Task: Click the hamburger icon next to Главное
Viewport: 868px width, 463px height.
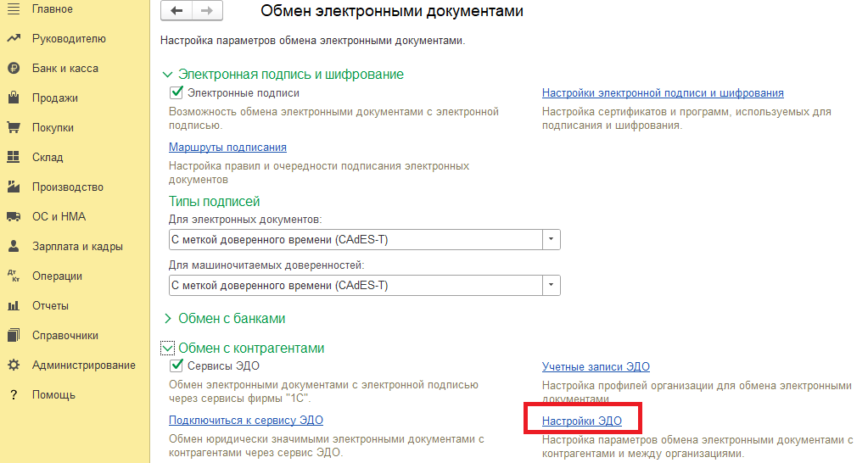Action: click(14, 8)
